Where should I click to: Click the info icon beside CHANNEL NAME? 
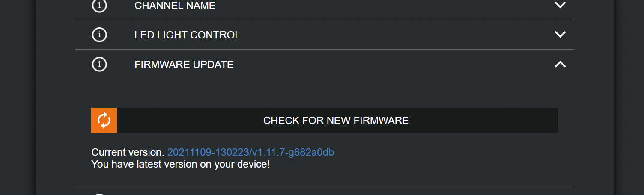pos(99,5)
